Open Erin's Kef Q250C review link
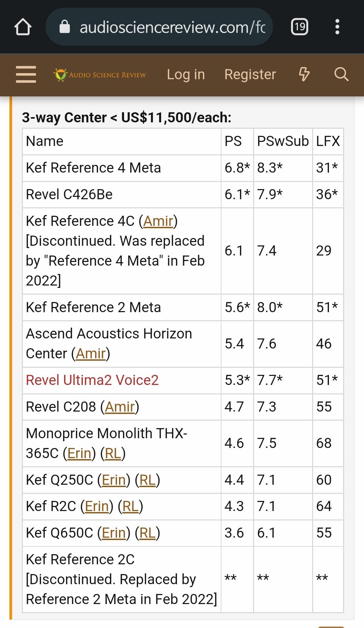This screenshot has height=628, width=364. point(114,480)
